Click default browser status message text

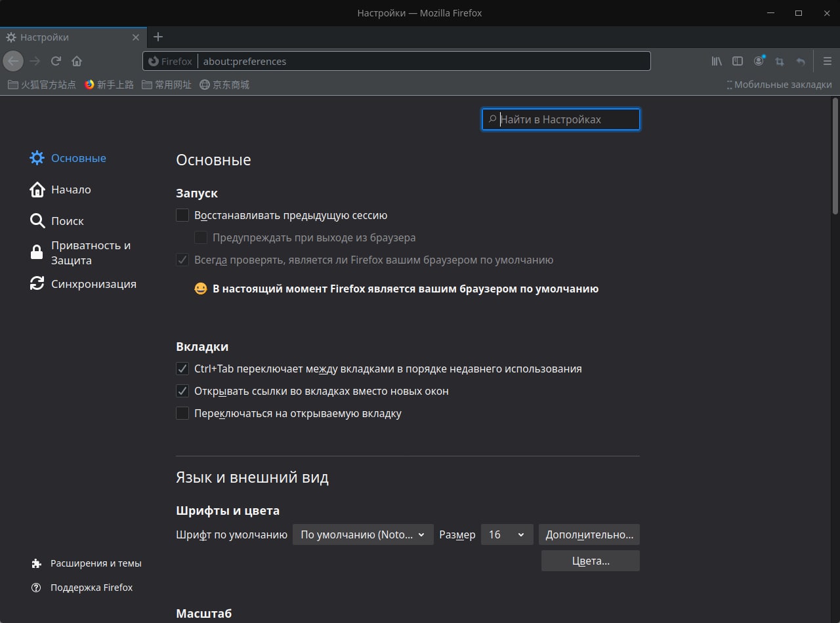pos(406,289)
